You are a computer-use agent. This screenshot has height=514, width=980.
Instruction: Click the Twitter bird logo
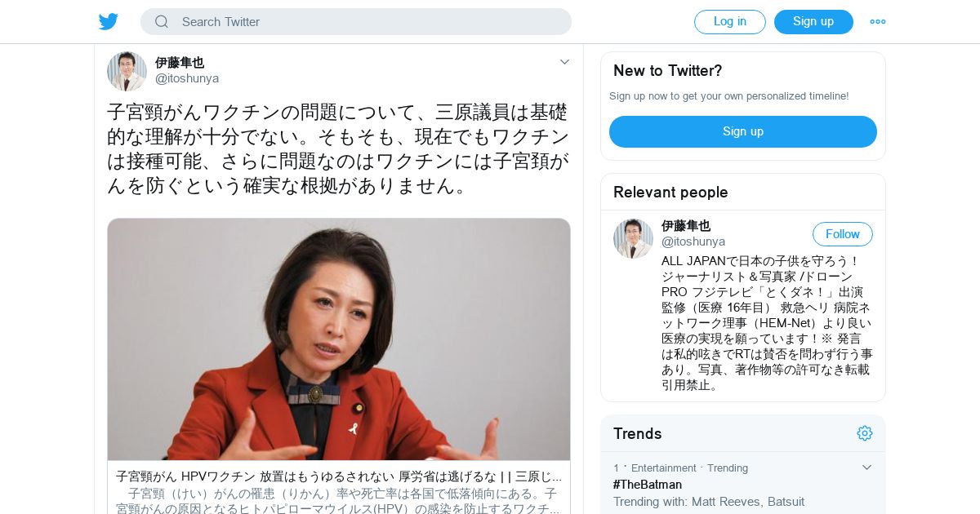[x=109, y=22]
